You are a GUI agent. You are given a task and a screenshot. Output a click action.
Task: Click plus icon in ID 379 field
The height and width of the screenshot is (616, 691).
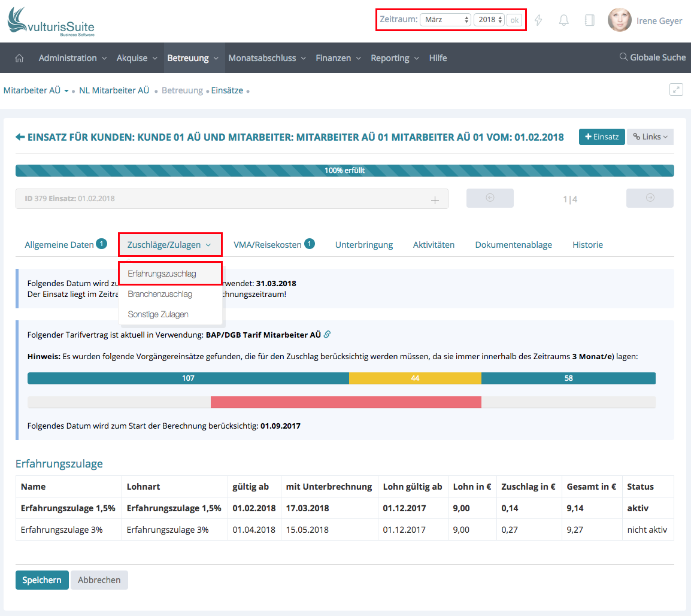435,200
